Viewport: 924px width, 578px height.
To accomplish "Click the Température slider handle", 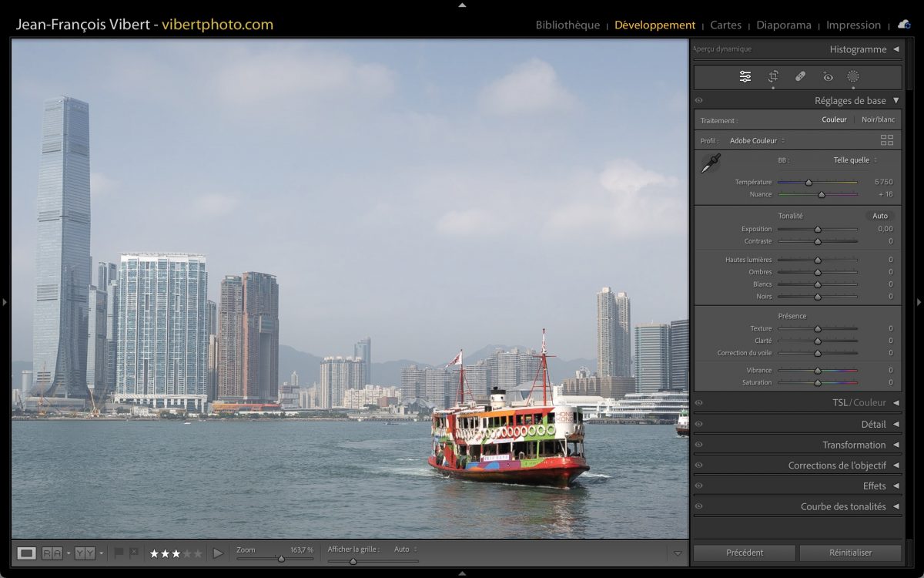I will click(808, 183).
